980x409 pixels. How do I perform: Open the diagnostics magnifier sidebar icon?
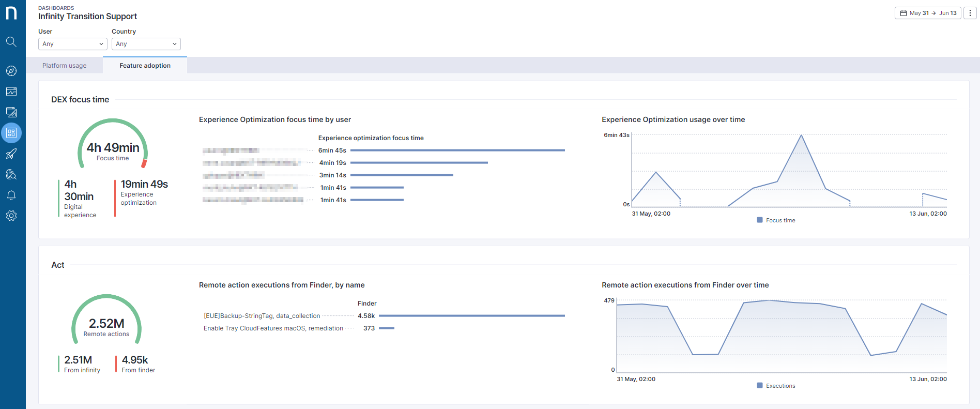coord(11,174)
